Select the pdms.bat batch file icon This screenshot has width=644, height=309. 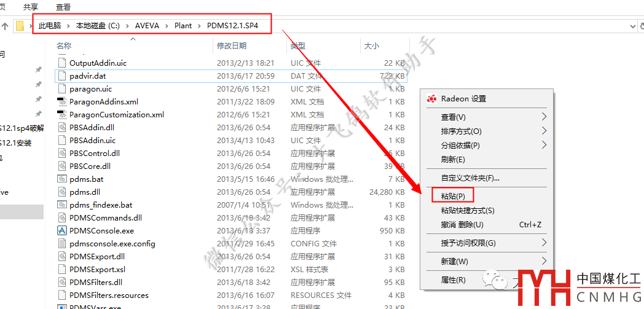click(61, 179)
